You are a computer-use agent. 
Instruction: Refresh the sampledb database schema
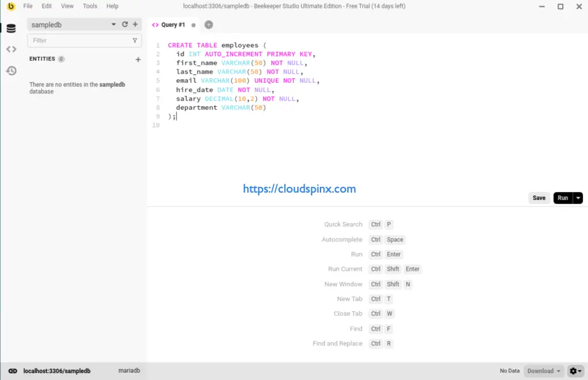(x=125, y=24)
